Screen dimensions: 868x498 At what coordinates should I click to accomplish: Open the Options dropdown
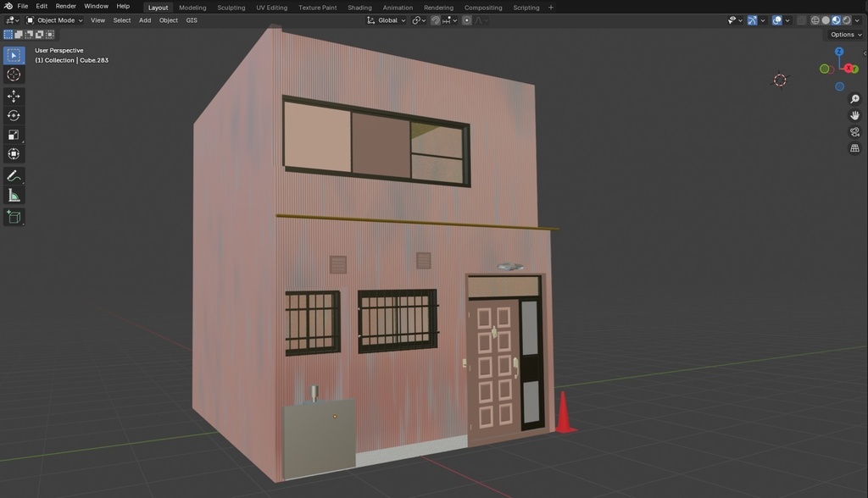pos(846,35)
